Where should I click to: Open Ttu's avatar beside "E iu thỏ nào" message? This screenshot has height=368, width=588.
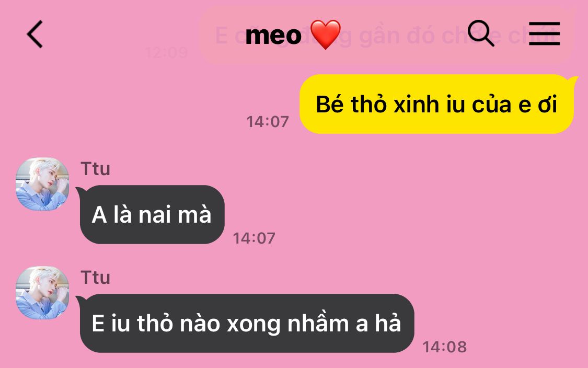42,293
